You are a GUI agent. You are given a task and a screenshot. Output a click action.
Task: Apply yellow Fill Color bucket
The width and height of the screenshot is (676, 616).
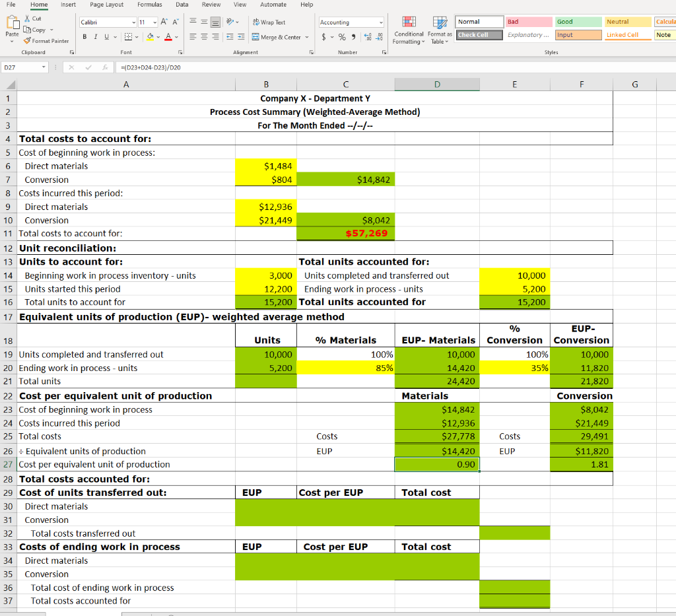pos(150,37)
